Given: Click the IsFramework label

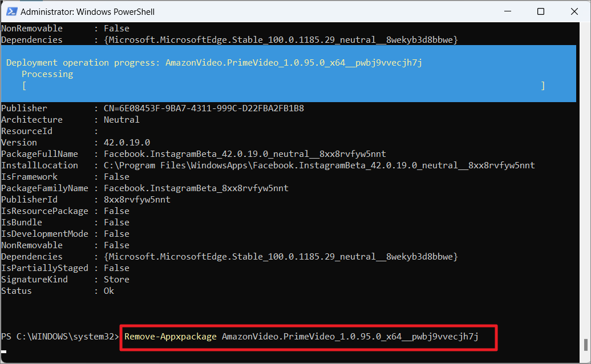Looking at the screenshot, I should pyautogui.click(x=30, y=177).
